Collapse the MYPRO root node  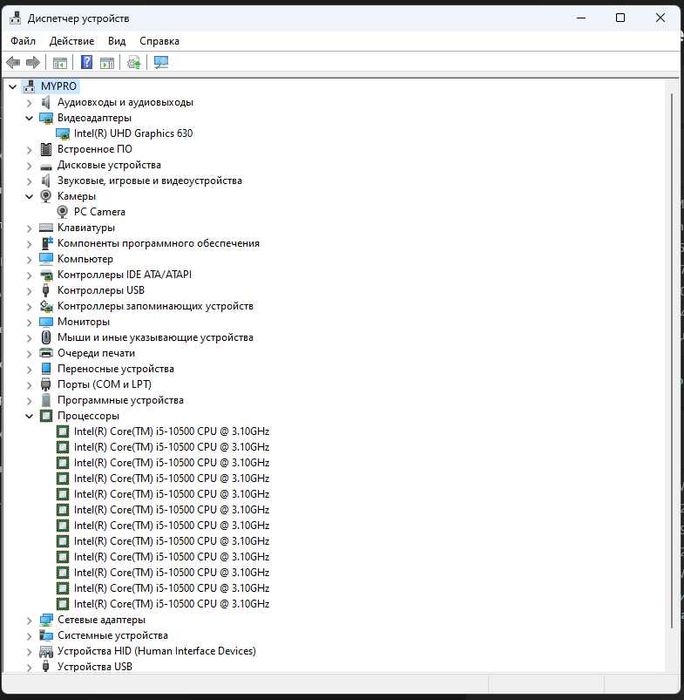(13, 86)
